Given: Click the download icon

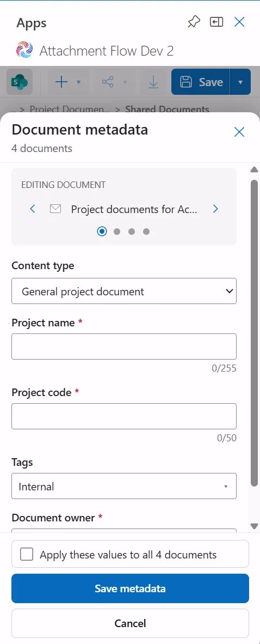Looking at the screenshot, I should click(153, 82).
